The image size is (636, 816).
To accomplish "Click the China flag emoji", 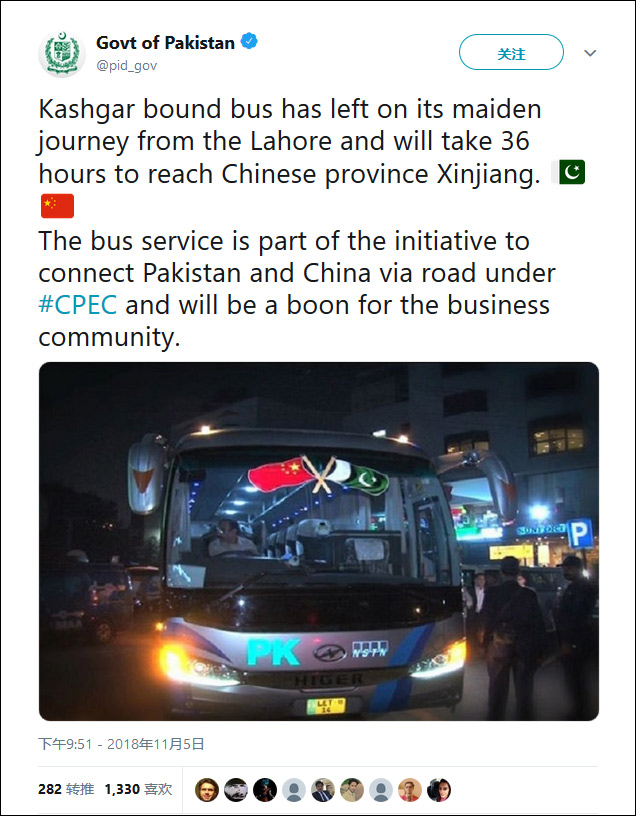I will click(57, 206).
